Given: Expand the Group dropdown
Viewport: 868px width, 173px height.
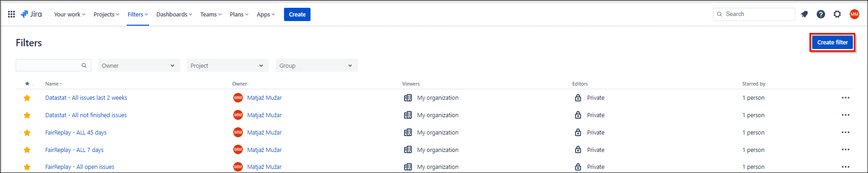Looking at the screenshot, I should pyautogui.click(x=316, y=65).
